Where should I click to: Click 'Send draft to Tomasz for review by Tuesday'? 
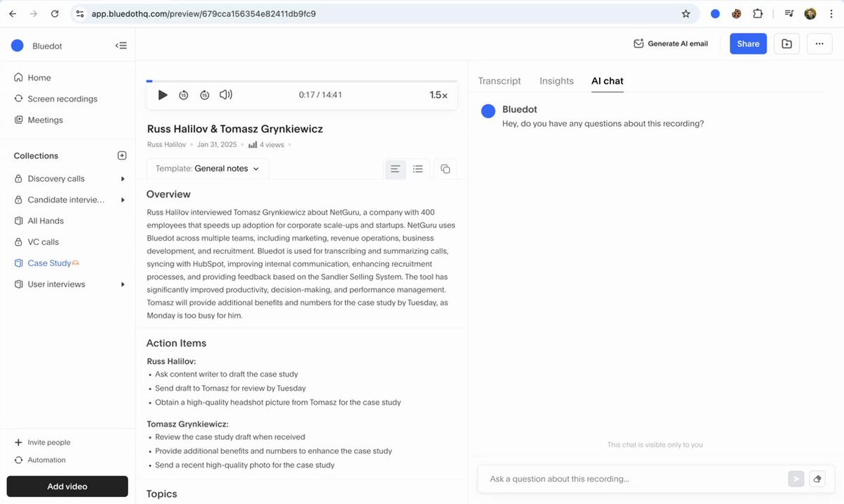230,389
